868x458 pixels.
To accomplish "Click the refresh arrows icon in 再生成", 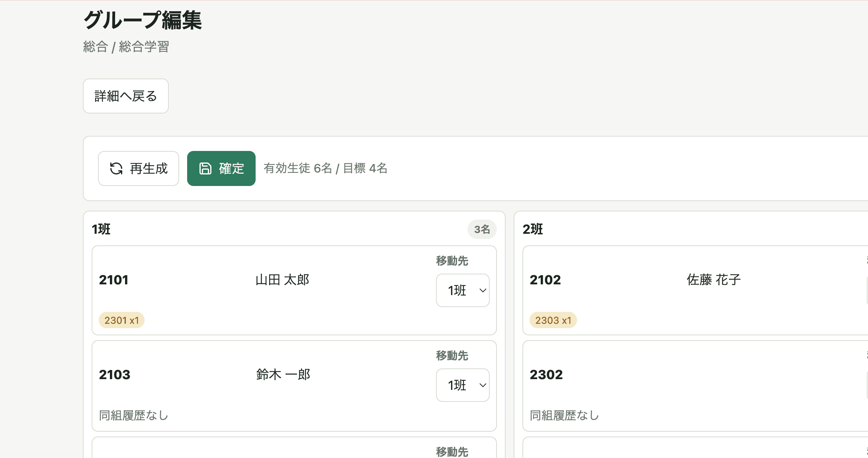I will coord(116,168).
